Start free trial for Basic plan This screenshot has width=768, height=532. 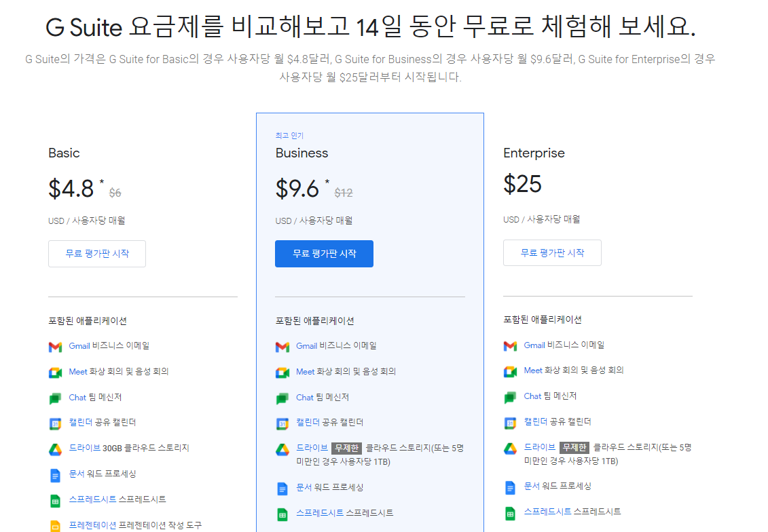(x=97, y=254)
